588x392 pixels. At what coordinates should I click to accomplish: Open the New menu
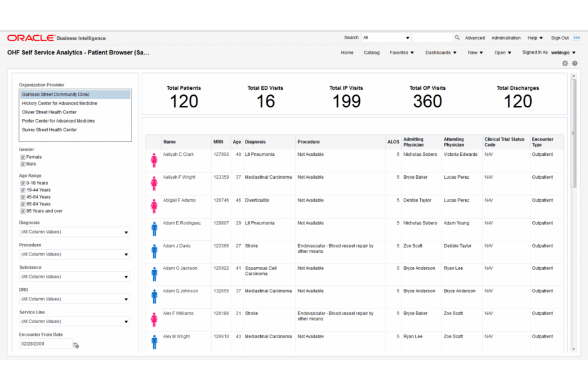click(475, 52)
